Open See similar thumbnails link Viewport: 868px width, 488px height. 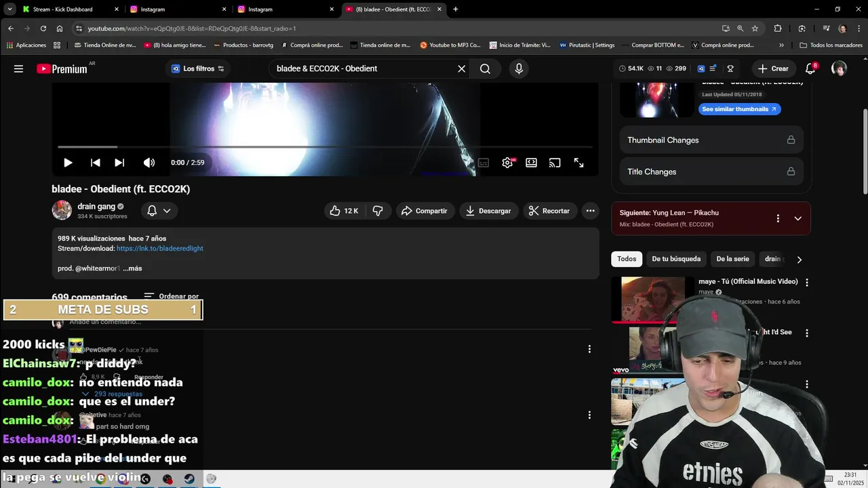point(739,109)
